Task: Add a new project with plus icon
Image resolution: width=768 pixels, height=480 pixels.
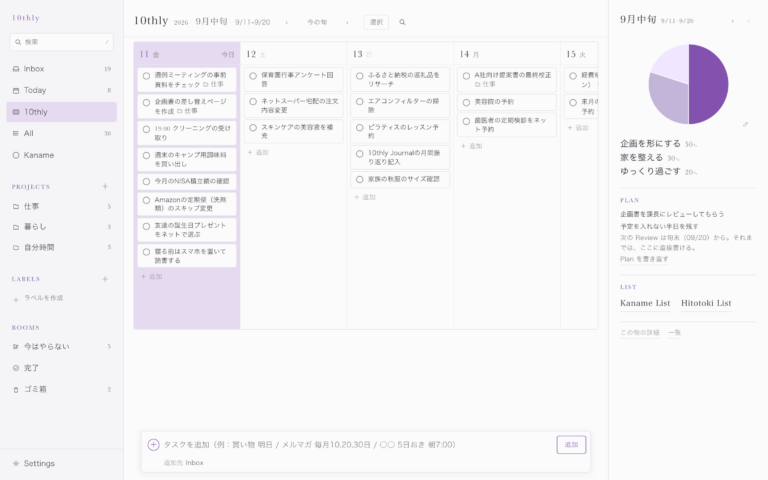Action: point(105,186)
